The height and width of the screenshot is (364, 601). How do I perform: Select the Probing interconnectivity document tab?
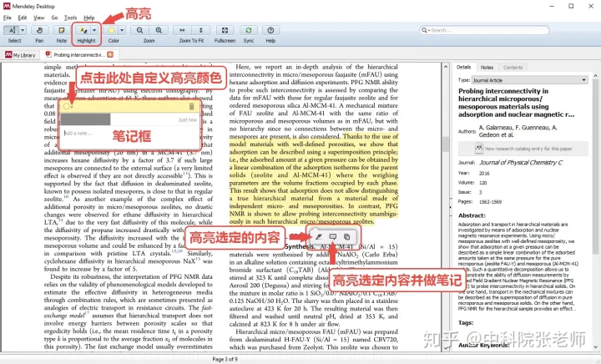pyautogui.click(x=79, y=55)
